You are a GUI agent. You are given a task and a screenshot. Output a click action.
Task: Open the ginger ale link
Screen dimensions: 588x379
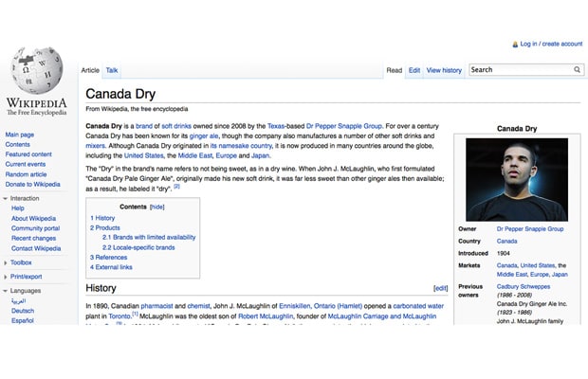(x=204, y=135)
